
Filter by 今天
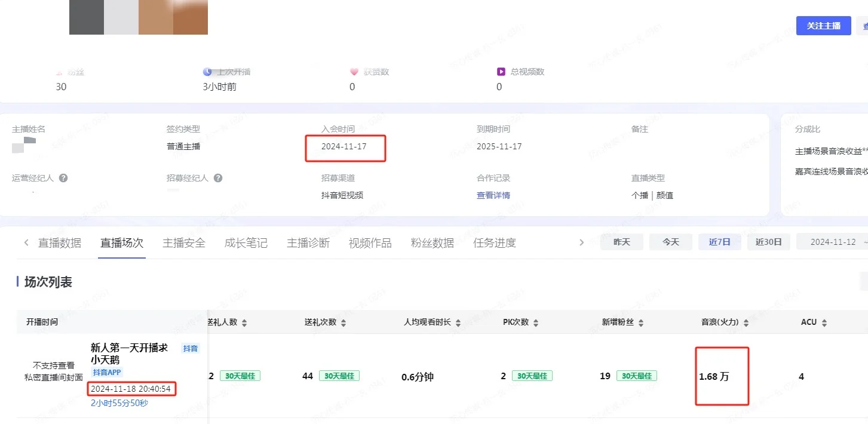pyautogui.click(x=671, y=242)
